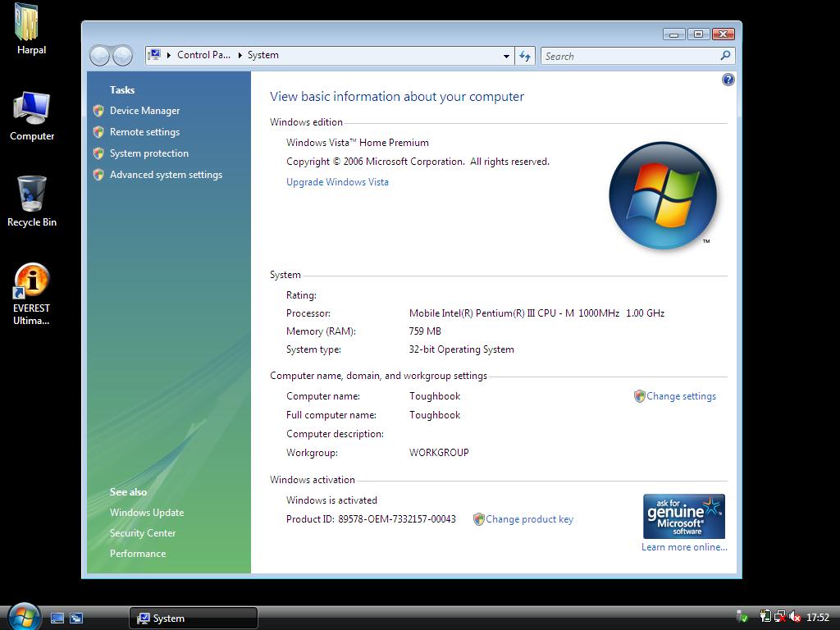Click 'Toughbook' in the Full computer name row

[x=435, y=414]
